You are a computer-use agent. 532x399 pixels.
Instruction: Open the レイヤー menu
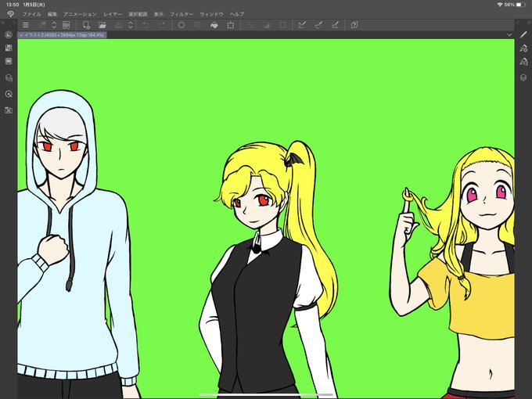pos(113,14)
